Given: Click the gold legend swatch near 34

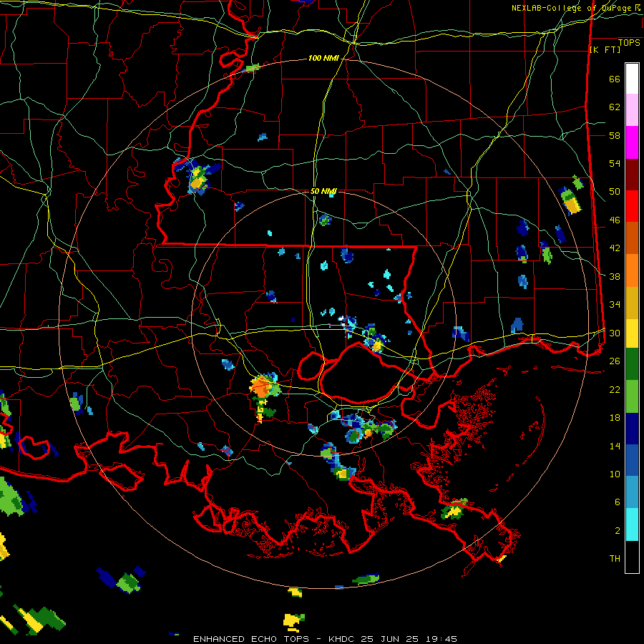Looking at the screenshot, I should [x=632, y=303].
